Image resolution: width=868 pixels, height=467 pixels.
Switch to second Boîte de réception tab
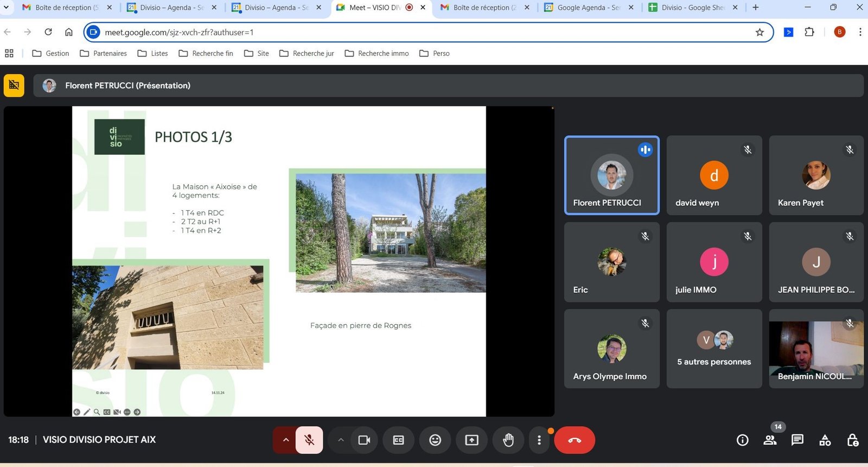484,8
